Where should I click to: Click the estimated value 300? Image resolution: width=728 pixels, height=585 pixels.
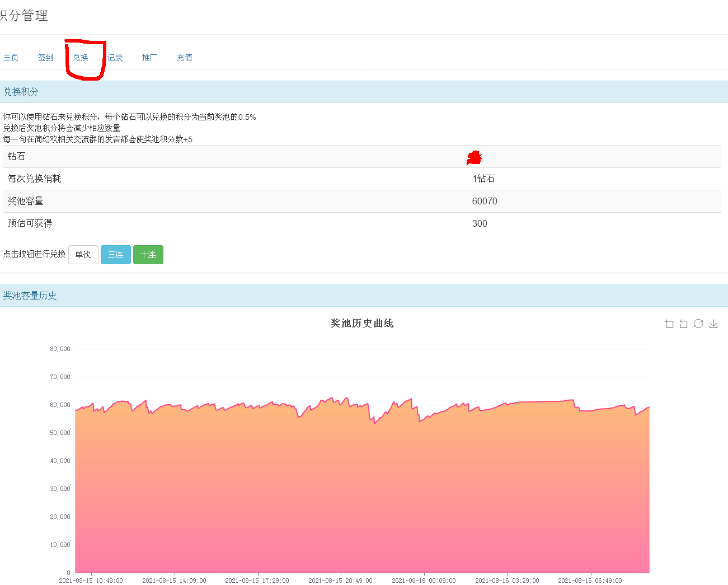click(480, 223)
